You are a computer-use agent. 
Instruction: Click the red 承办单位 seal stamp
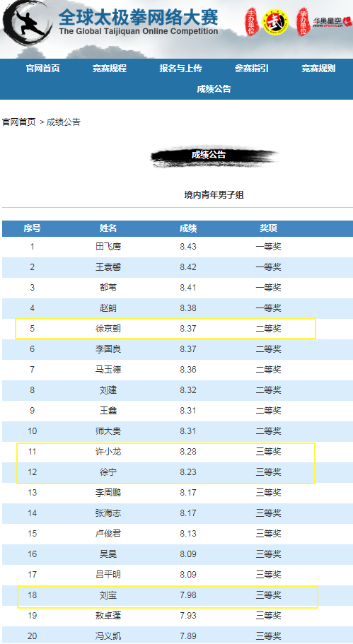point(303,22)
